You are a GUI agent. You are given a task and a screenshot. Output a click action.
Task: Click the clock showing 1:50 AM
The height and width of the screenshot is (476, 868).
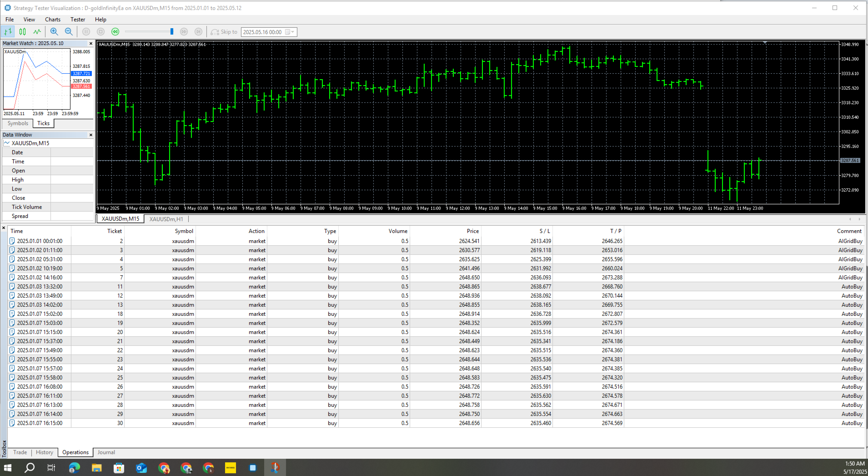pos(855,464)
